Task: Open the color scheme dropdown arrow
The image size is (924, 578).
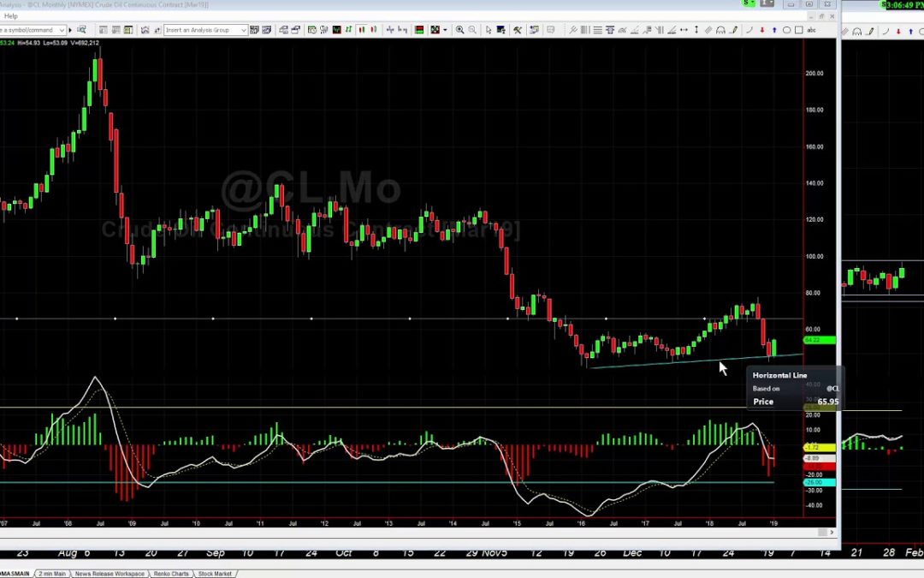Action: [447, 30]
